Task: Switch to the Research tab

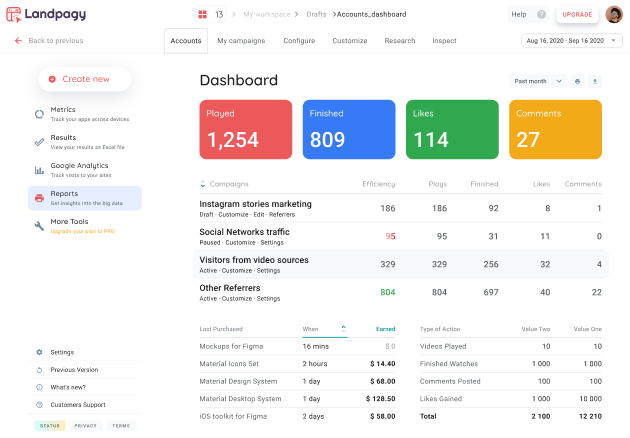Action: pos(400,41)
